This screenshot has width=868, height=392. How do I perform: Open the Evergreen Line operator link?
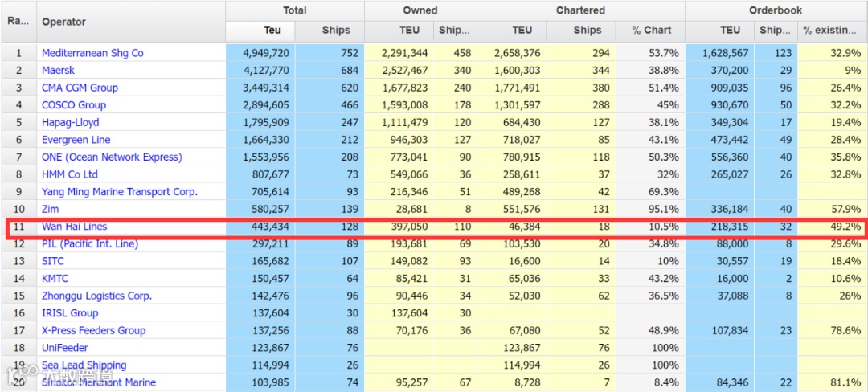pyautogui.click(x=76, y=139)
